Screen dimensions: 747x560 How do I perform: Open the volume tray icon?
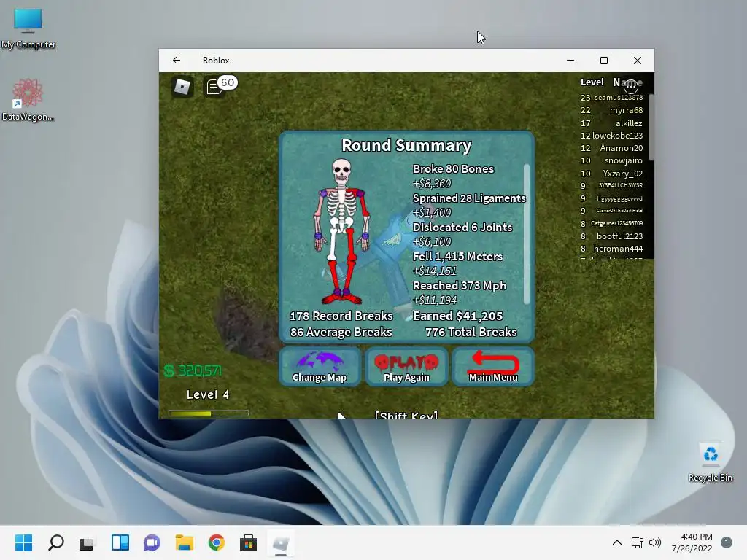pyautogui.click(x=655, y=542)
